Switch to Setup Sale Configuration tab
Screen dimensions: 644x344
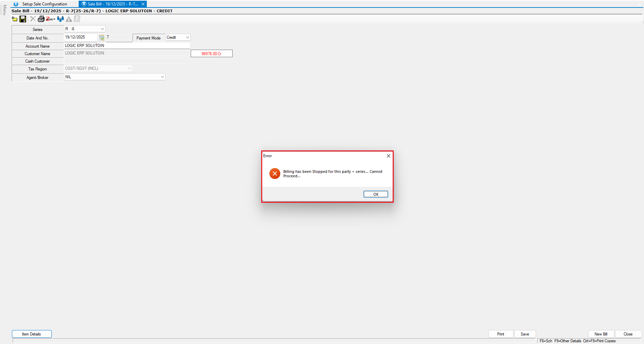(x=44, y=4)
